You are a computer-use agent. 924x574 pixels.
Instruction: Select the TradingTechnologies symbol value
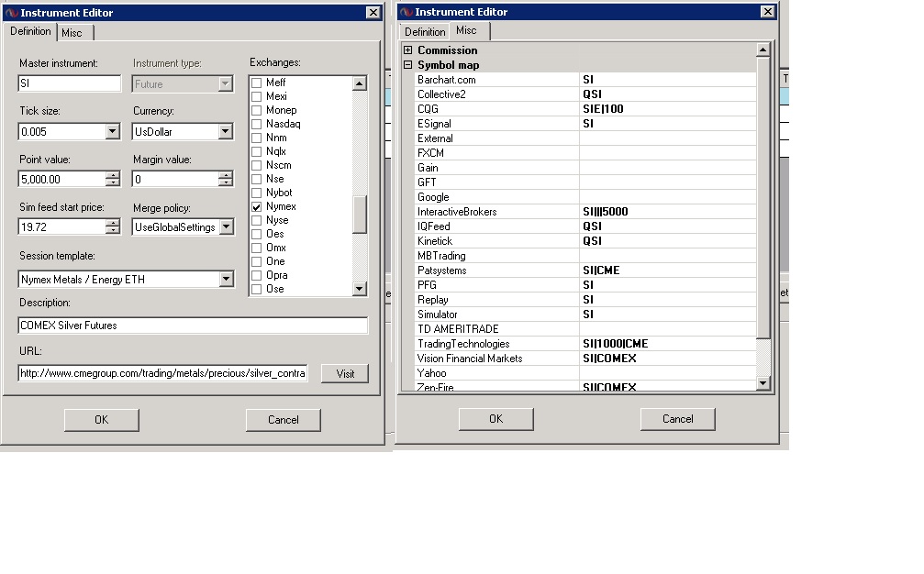click(x=668, y=343)
